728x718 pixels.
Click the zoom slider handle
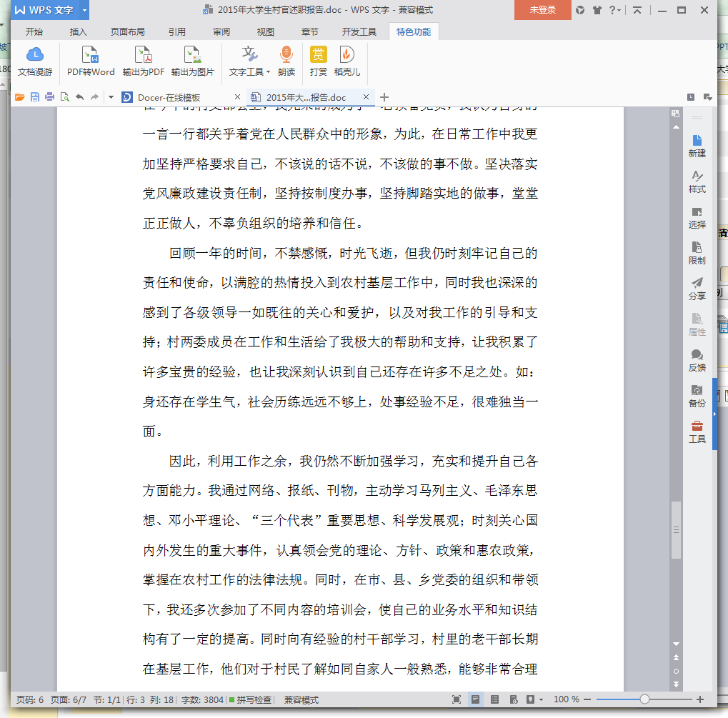(644, 699)
